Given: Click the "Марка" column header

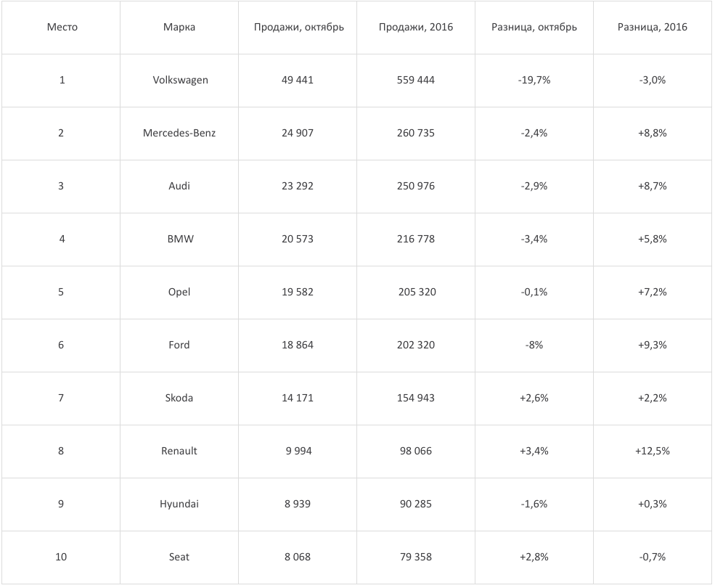Looking at the screenshot, I should [179, 28].
